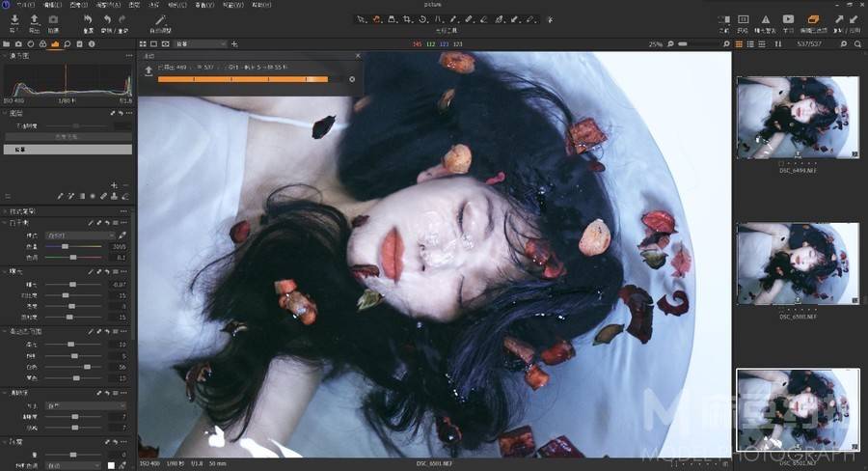
Task: Pick the White Balance eyedropper
Action: pos(122,235)
